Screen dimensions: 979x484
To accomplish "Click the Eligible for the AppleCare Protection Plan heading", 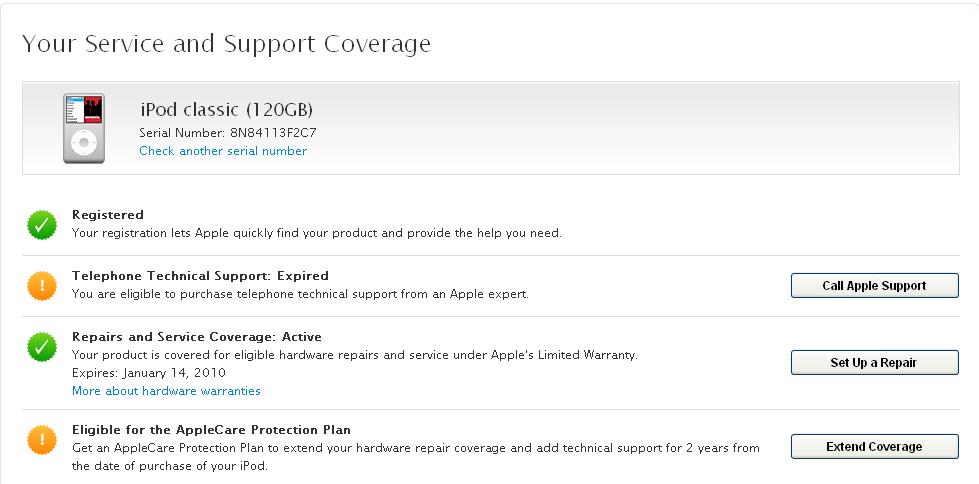I will coord(211,430).
